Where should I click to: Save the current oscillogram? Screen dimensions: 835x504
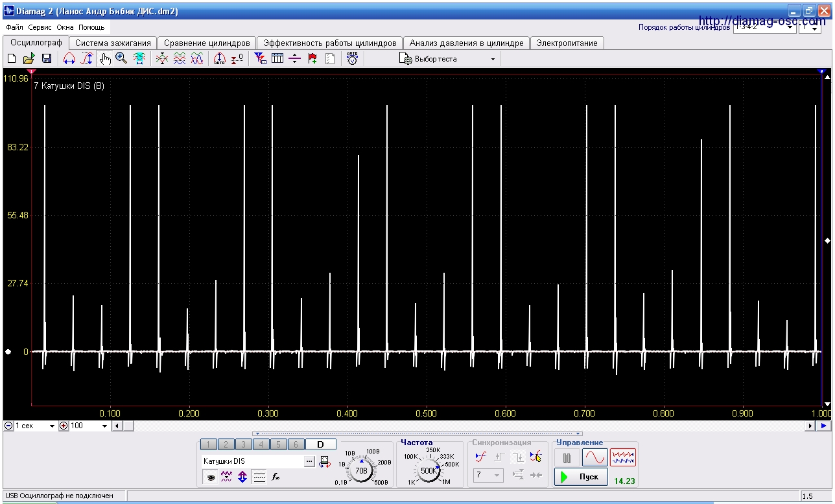point(47,59)
